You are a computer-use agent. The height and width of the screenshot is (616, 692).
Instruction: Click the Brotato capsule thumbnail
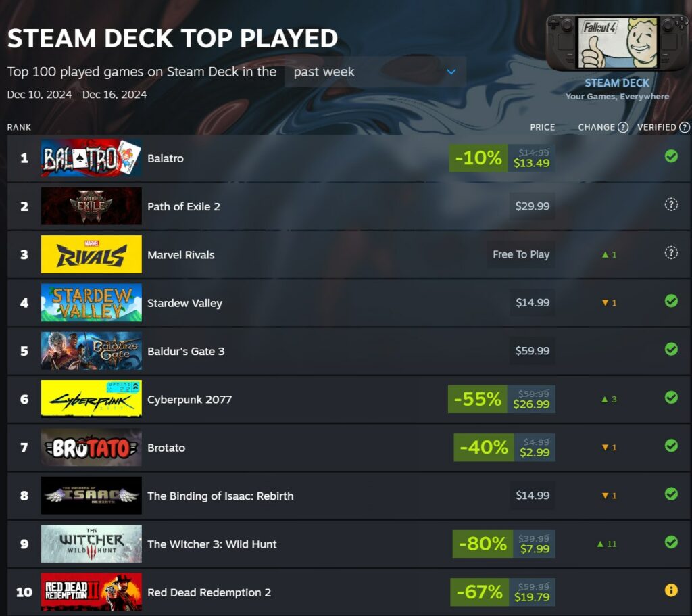91,448
